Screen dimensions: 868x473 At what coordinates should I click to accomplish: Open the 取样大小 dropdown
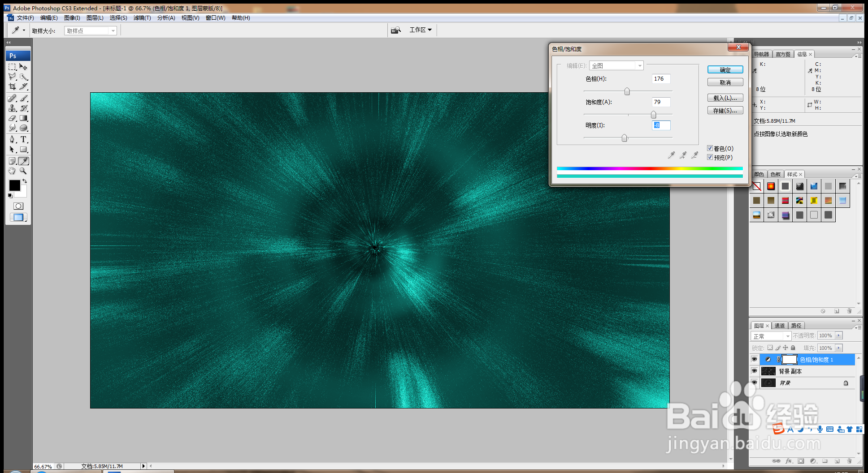point(91,30)
